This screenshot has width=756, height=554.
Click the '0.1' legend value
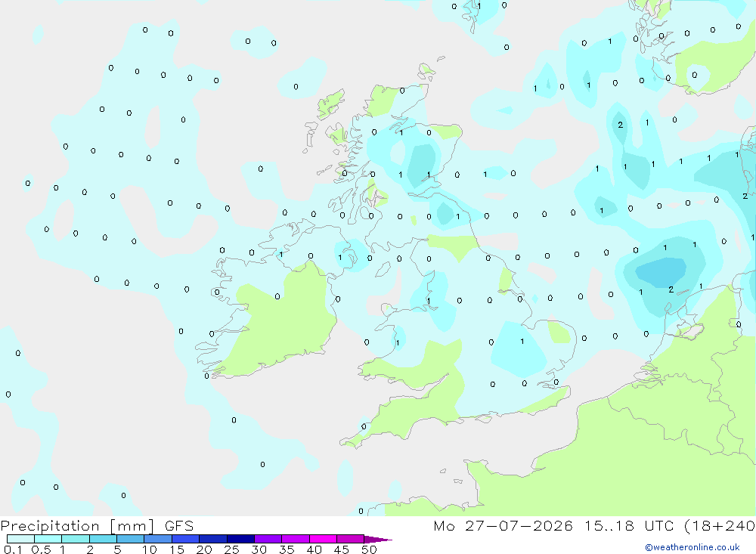13,549
